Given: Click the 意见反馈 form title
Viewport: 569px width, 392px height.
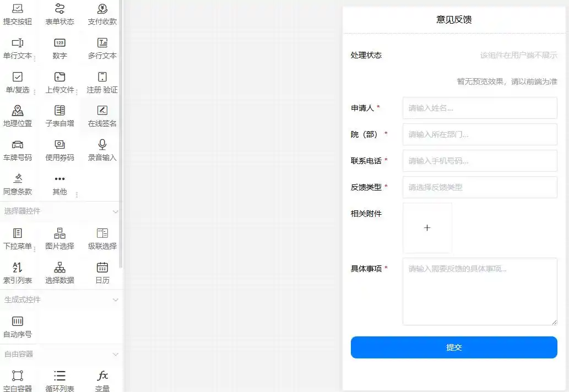Looking at the screenshot, I should 454,20.
